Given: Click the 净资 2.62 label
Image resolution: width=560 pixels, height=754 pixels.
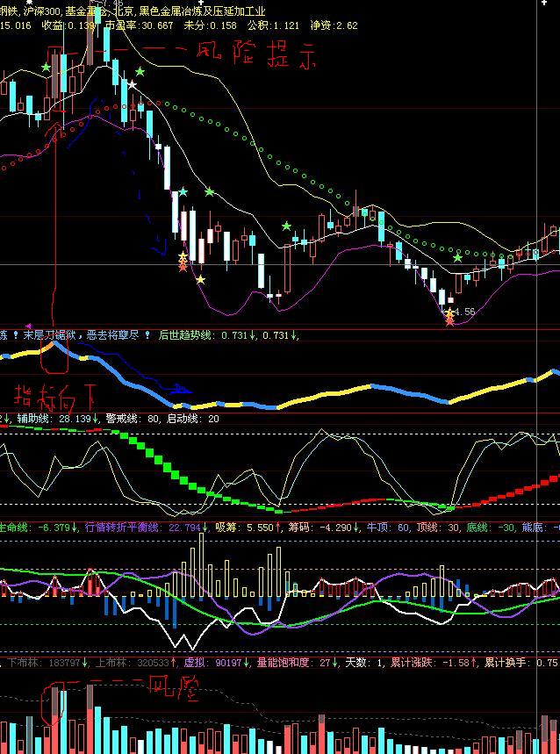Looking at the screenshot, I should pos(334,25).
